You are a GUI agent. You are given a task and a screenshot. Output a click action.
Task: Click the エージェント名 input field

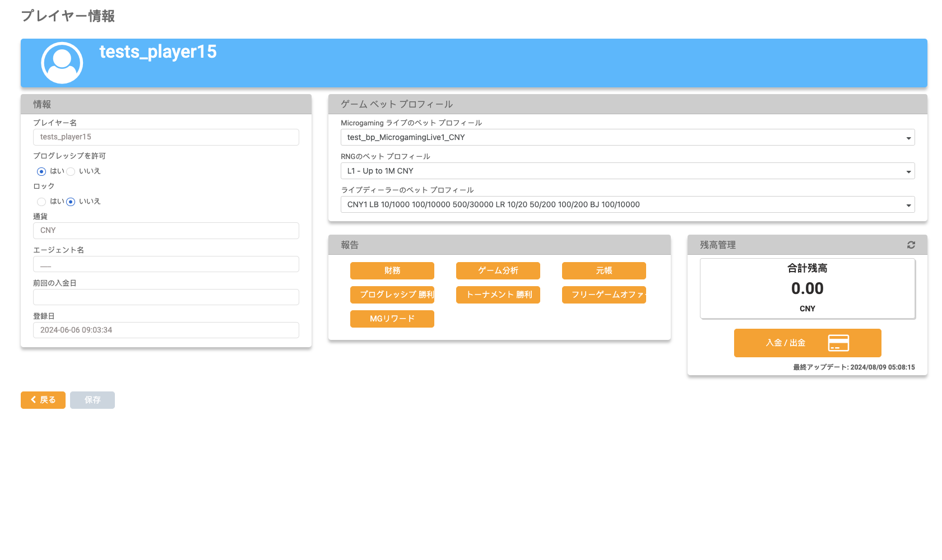tap(166, 264)
